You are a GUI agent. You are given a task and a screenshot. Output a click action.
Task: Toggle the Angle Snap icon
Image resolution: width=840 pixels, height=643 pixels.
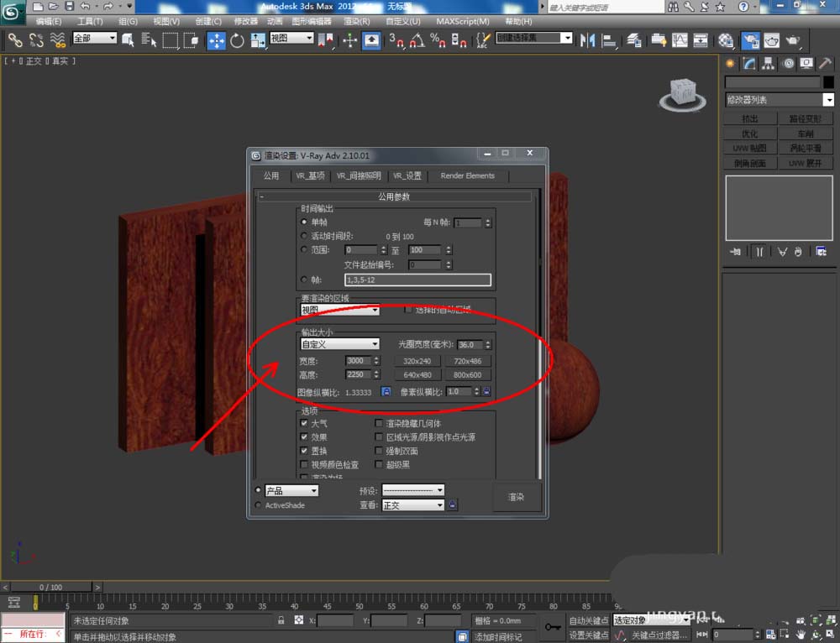417,40
